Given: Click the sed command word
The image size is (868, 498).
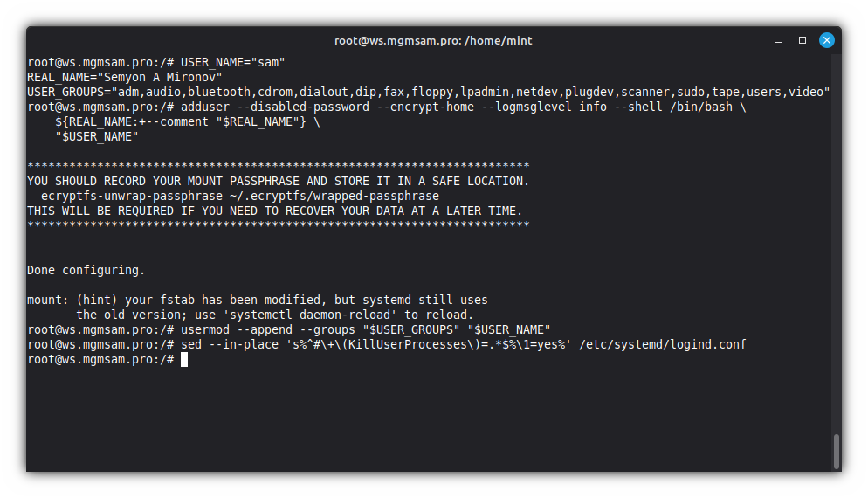Looking at the screenshot, I should (190, 344).
